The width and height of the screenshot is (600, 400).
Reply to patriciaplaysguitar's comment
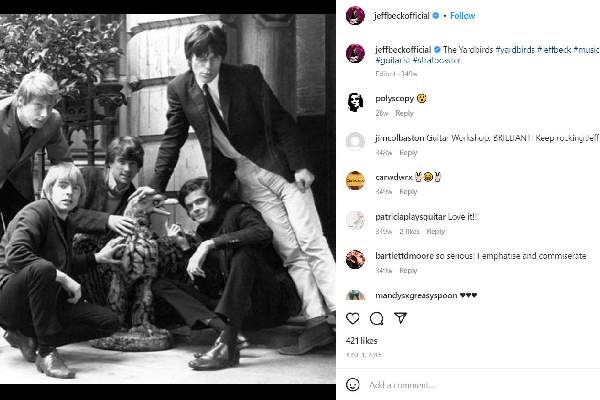435,232
